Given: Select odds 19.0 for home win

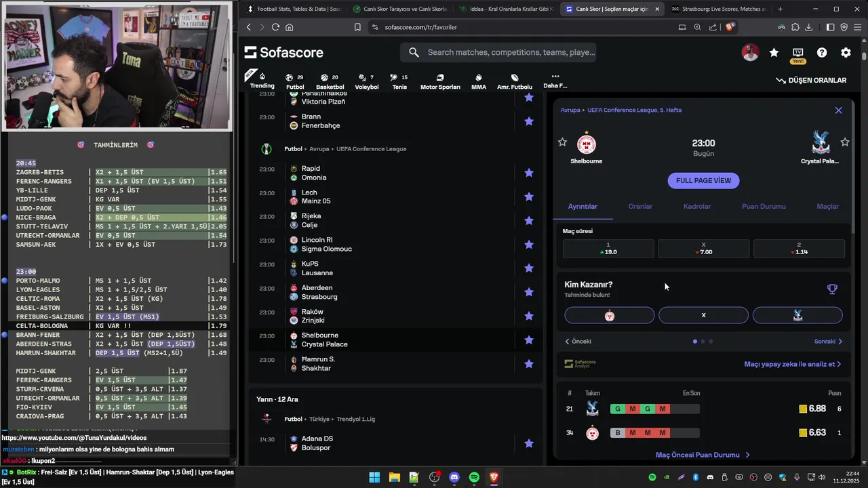Looking at the screenshot, I should tap(608, 249).
